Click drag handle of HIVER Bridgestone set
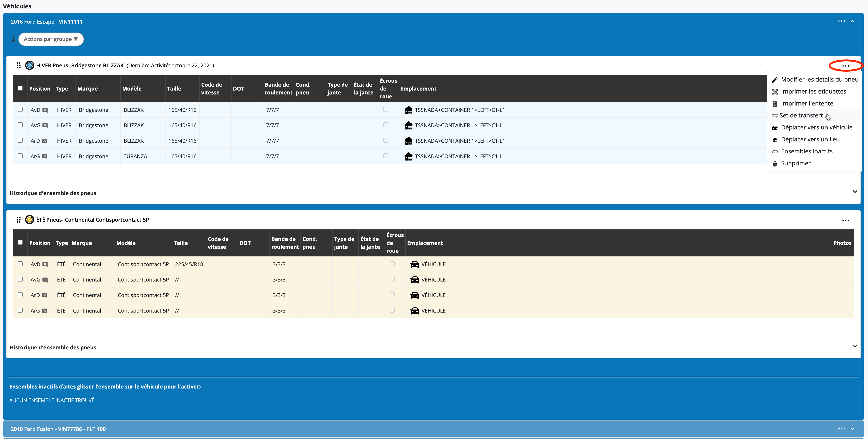The width and height of the screenshot is (868, 439). [x=18, y=65]
